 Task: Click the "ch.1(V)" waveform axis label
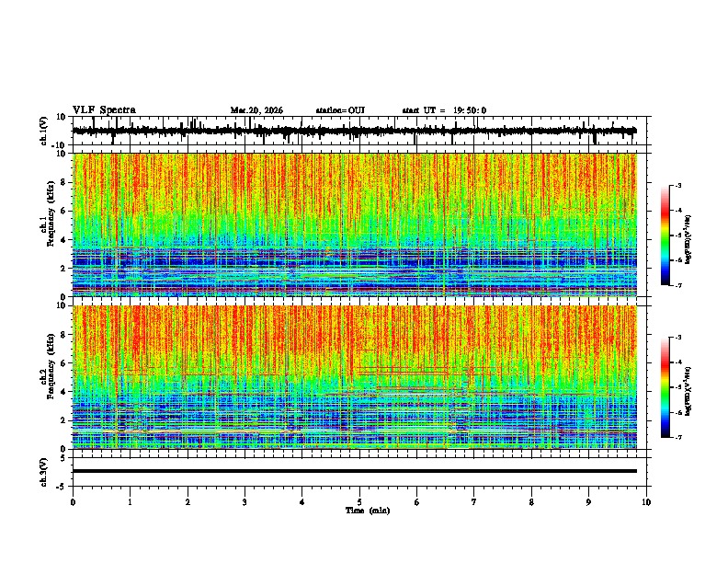[44, 131]
